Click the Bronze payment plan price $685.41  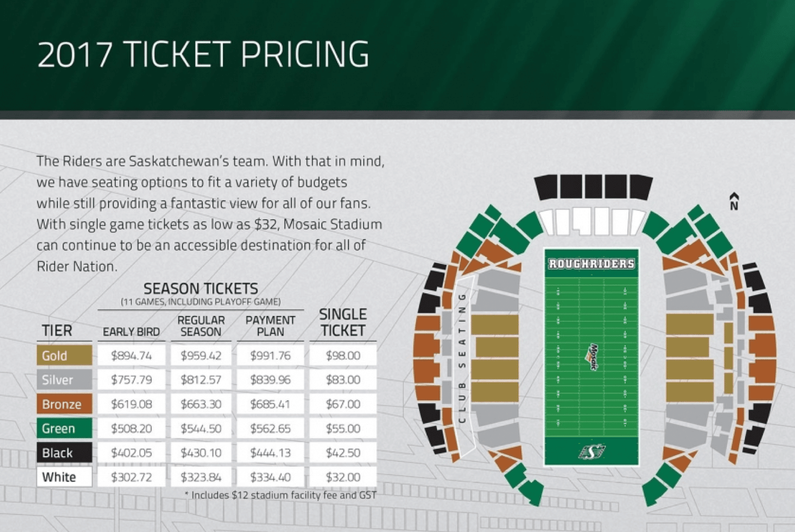pyautogui.click(x=270, y=404)
